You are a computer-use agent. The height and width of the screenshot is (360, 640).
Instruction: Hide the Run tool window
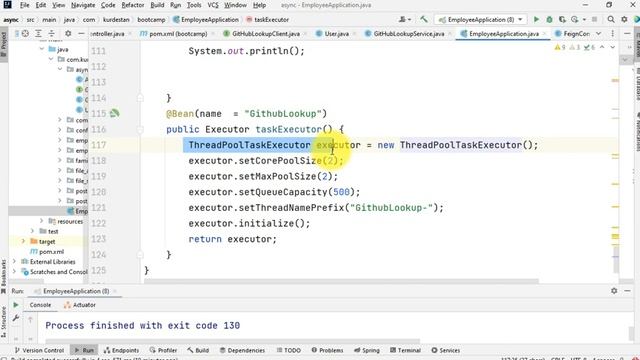click(627, 291)
